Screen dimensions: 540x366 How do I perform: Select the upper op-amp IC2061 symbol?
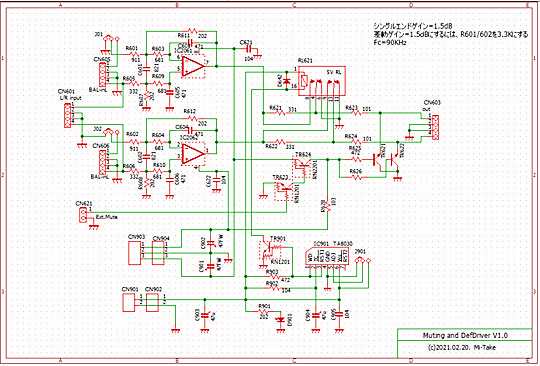193,66
